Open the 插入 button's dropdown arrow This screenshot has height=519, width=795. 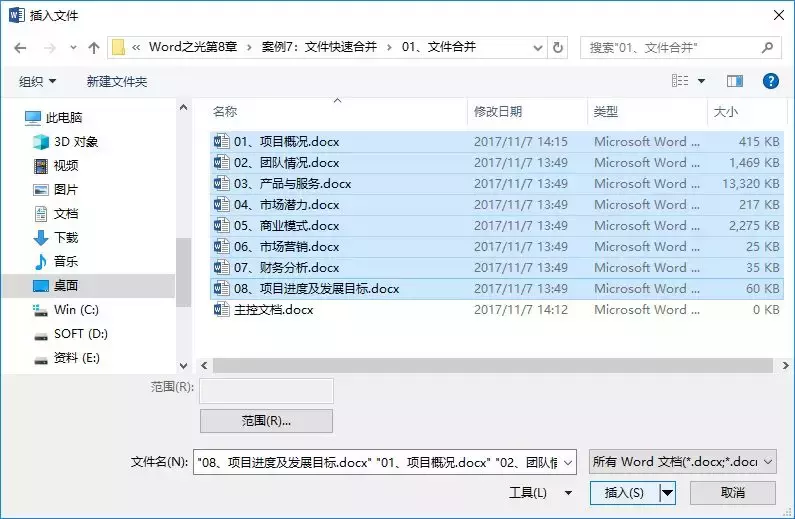(668, 492)
